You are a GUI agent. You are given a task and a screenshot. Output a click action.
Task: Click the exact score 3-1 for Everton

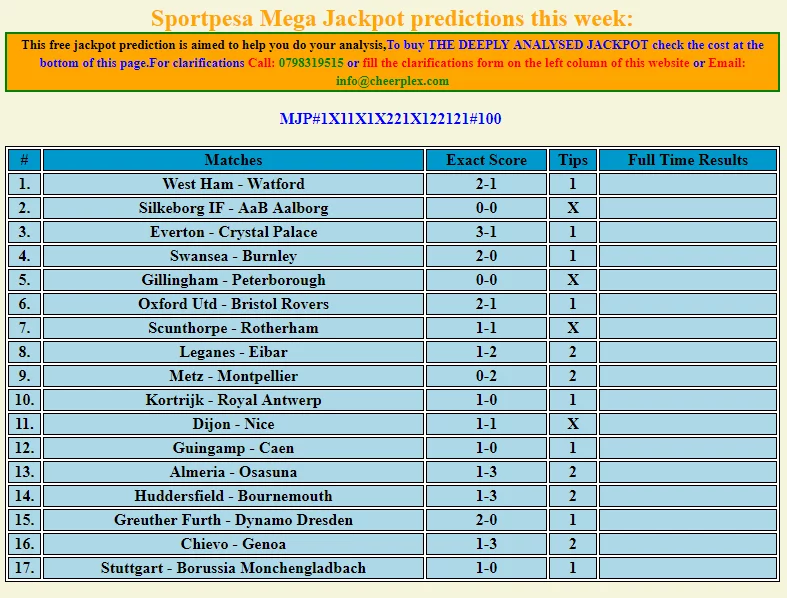pyautogui.click(x=486, y=232)
